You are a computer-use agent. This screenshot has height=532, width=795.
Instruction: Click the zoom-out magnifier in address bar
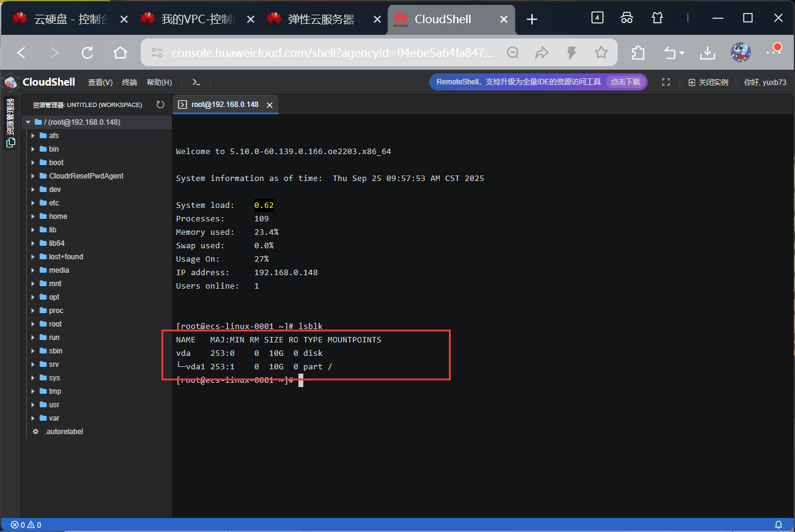coord(513,53)
